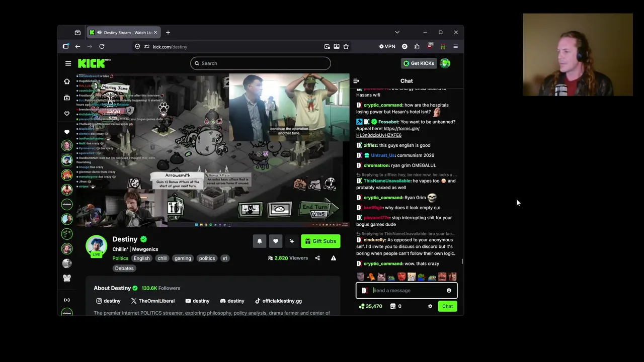Open Browse icon in Kick sidebar
This screenshot has height=362, width=644.
[x=67, y=98]
